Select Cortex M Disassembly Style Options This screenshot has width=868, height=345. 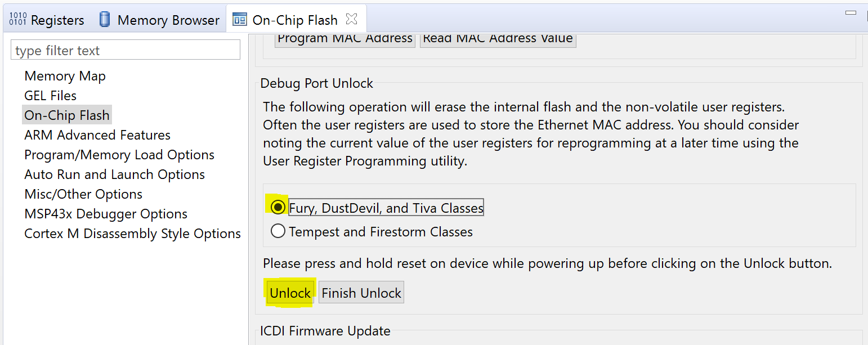point(132,234)
